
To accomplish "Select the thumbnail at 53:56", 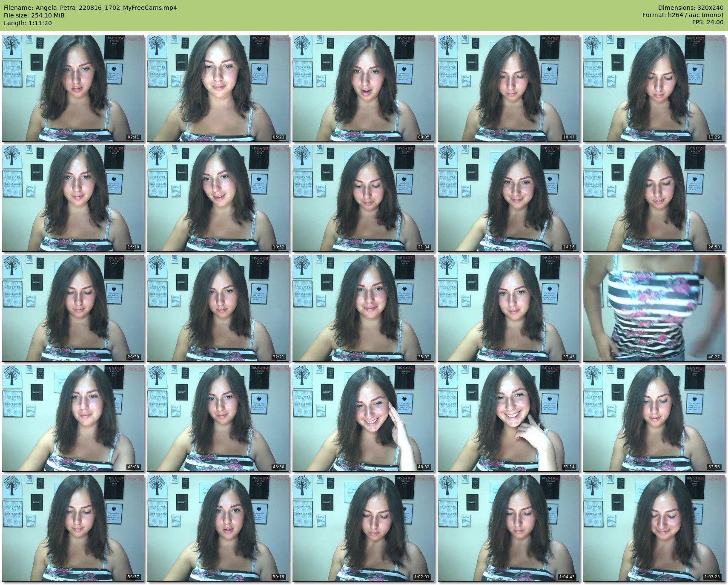I will point(654,418).
